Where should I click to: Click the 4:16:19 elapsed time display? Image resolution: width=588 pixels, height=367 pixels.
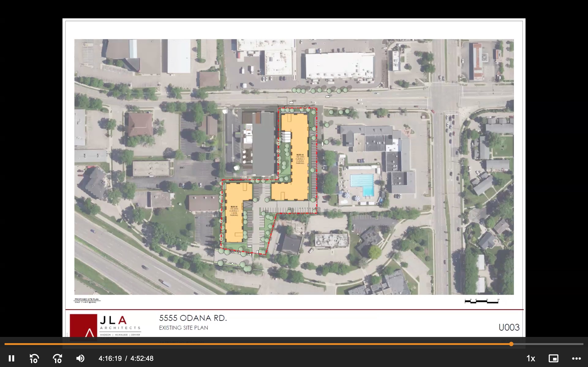click(110, 358)
